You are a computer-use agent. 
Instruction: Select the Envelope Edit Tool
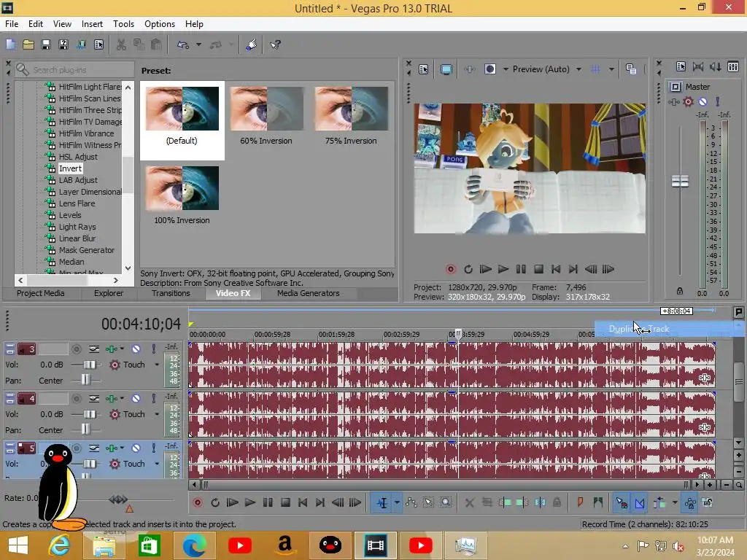[411, 503]
